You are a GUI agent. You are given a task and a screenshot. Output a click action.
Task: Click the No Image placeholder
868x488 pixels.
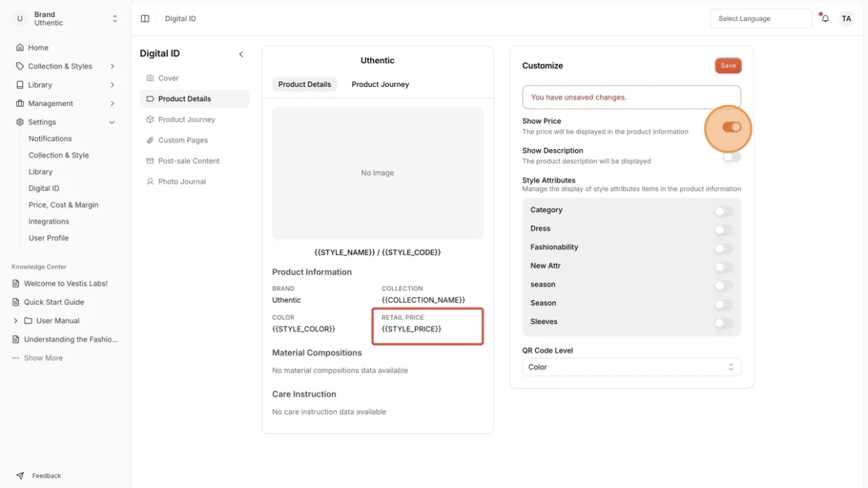pos(377,172)
